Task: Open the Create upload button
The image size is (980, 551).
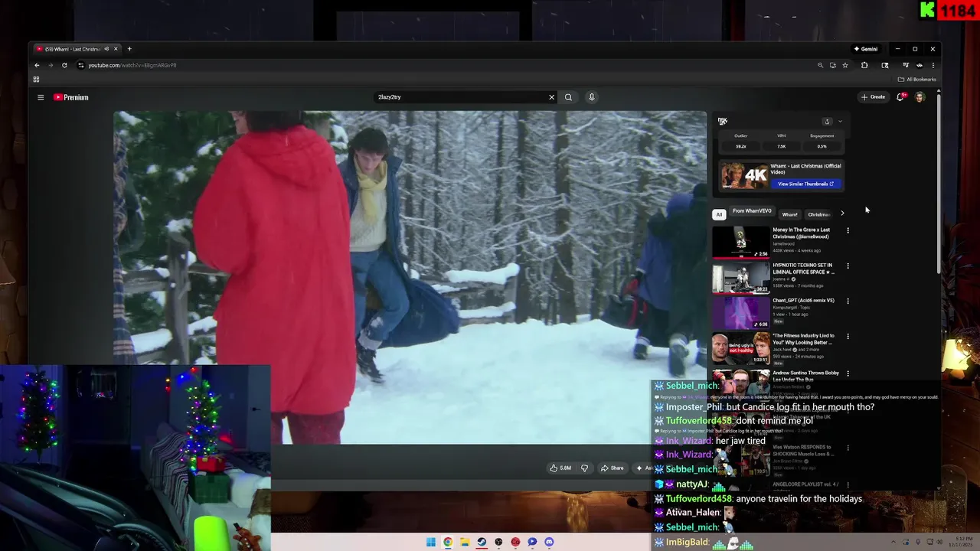Action: (873, 97)
